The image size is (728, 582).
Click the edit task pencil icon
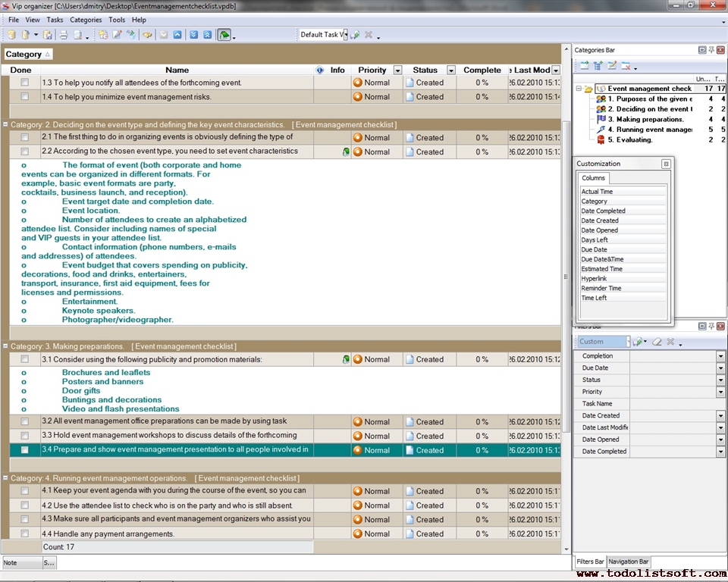click(118, 35)
